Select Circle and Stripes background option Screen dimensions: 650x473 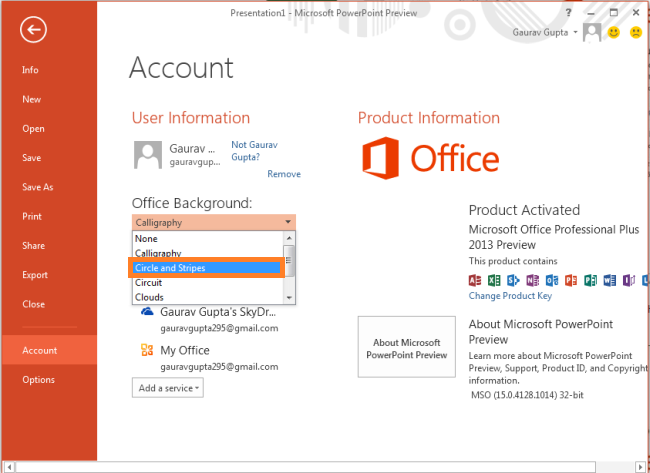click(206, 268)
